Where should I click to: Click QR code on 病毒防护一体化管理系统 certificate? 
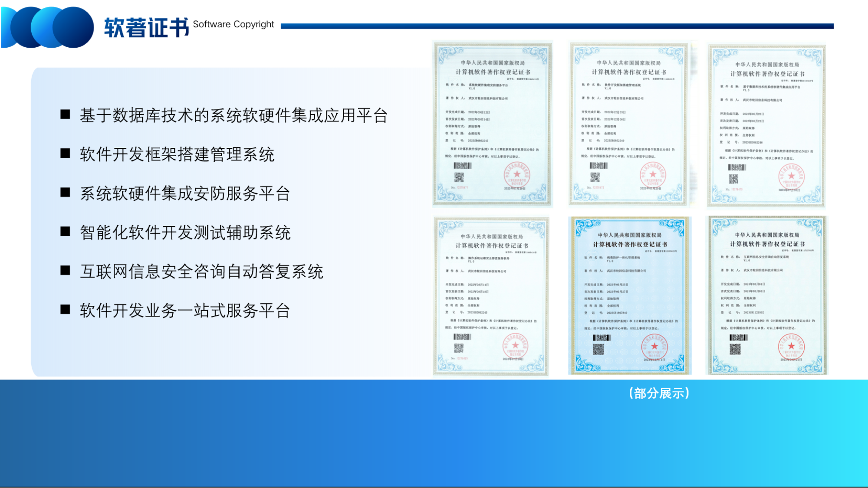598,349
